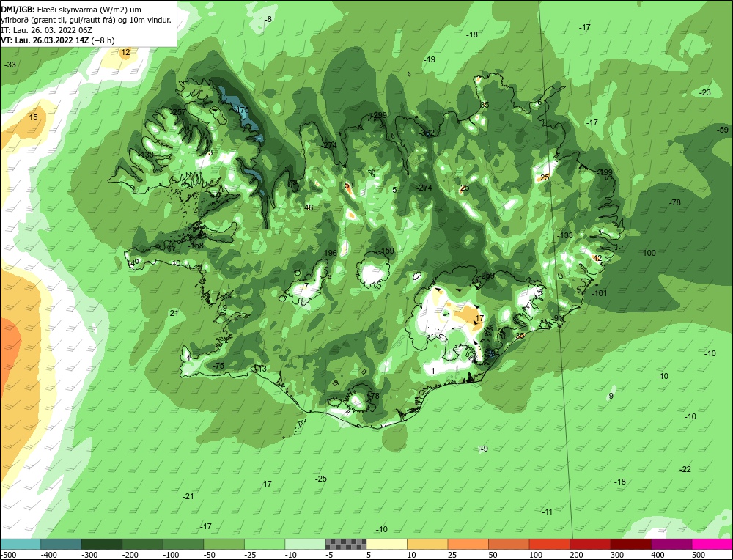Viewport: 733px width, 560px height.
Task: Pick the pale yellow swatch between 5 and 10
Action: pos(386,544)
